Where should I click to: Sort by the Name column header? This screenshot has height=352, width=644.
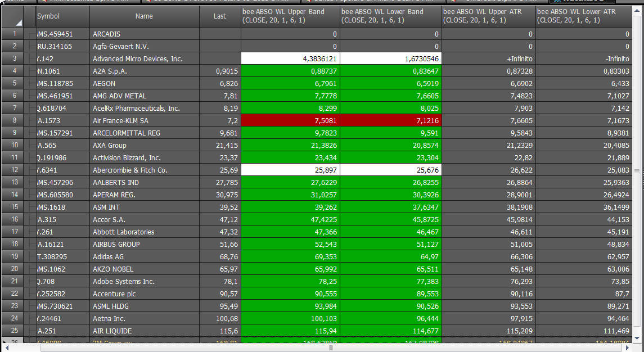[x=144, y=16]
